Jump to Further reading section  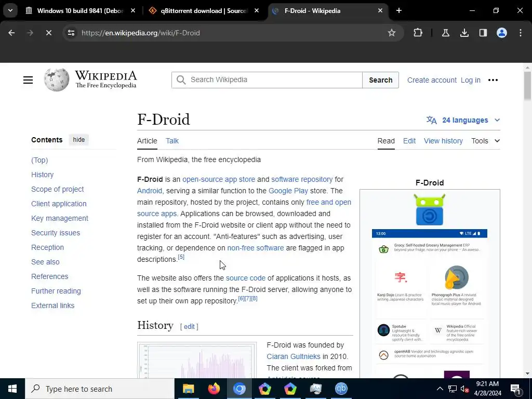pyautogui.click(x=56, y=291)
